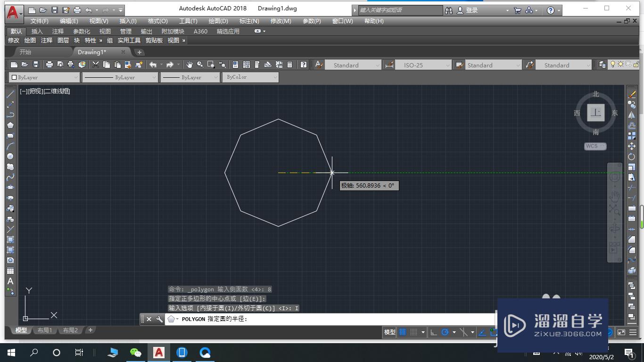The height and width of the screenshot is (362, 644).
Task: Click the 模型 button in status bar
Action: click(x=390, y=332)
